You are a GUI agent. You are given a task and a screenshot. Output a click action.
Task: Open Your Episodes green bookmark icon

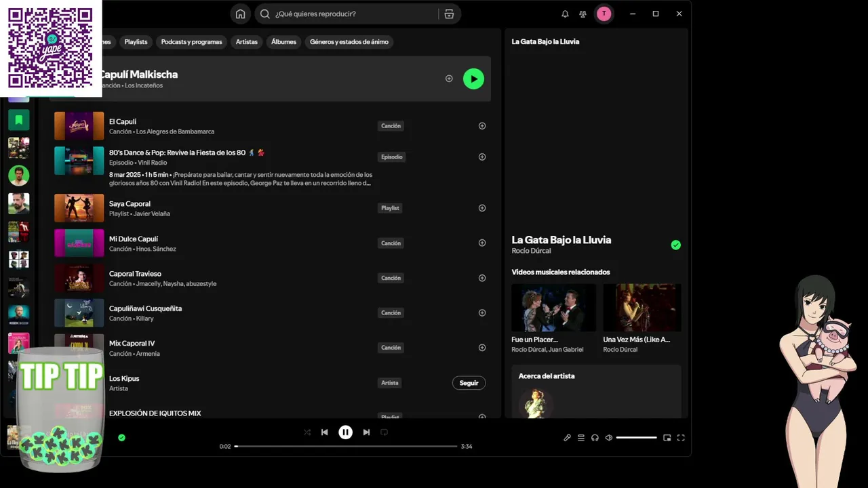19,120
